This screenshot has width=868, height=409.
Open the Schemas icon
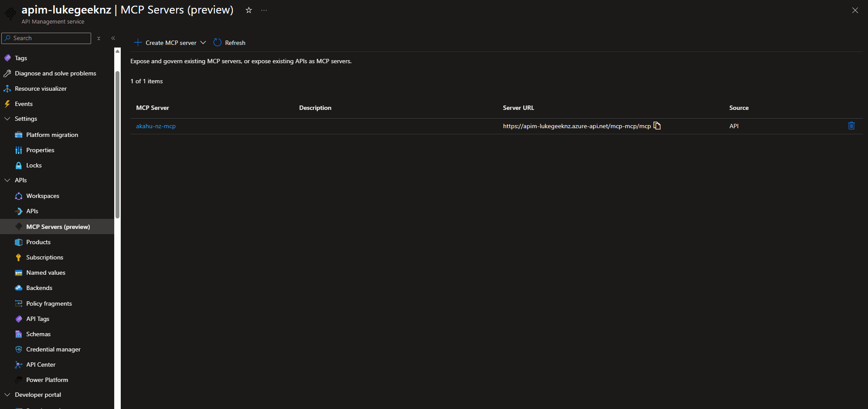click(x=19, y=334)
